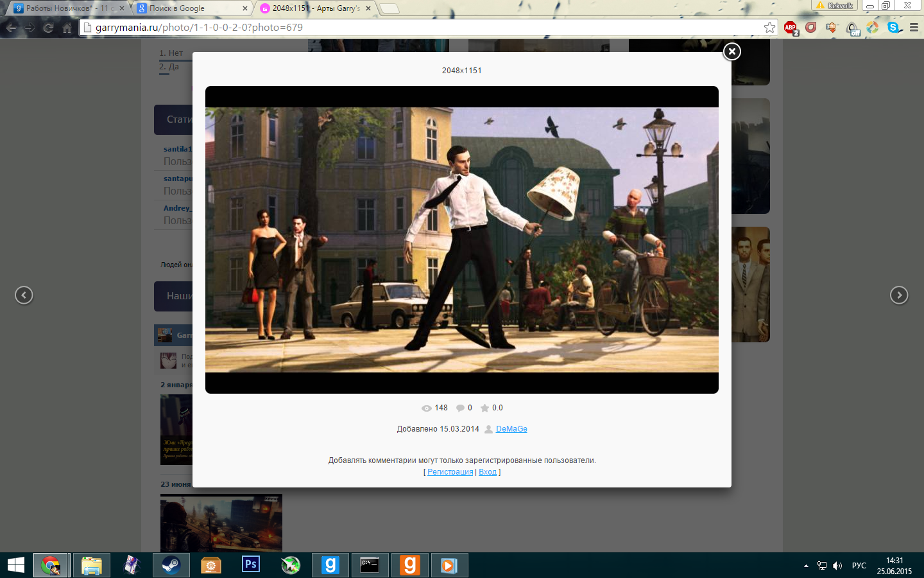Switch the РУС keyboard language

(859, 566)
